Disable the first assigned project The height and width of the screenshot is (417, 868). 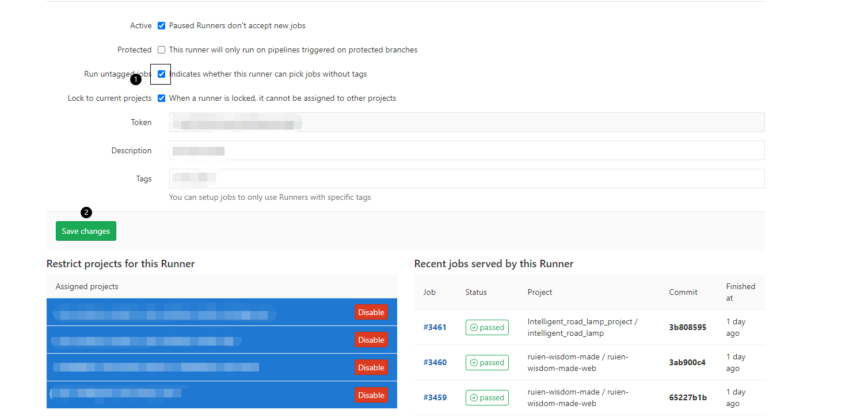pos(371,312)
